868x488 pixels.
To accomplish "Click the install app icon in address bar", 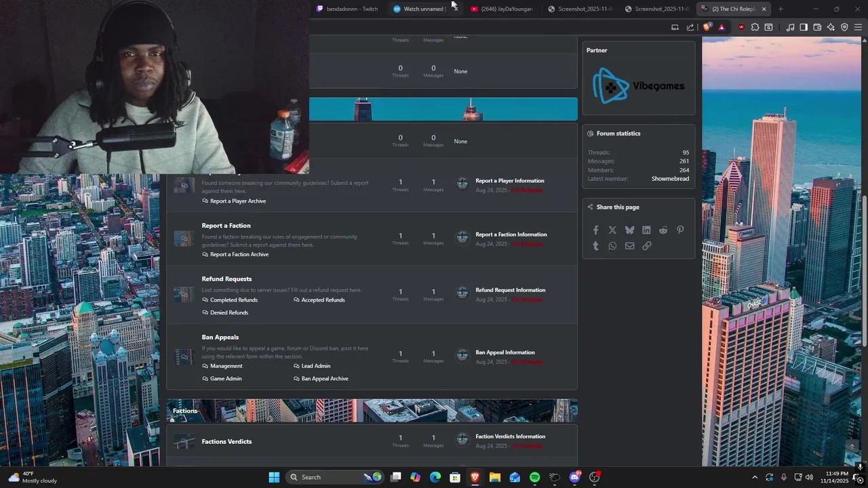I will (x=675, y=27).
